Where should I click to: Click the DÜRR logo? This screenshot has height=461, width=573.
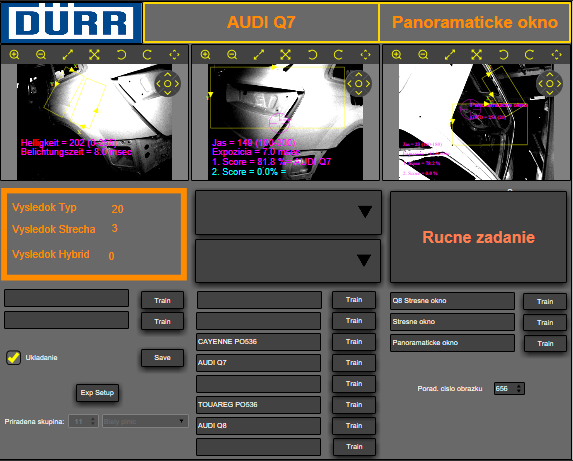pos(71,22)
